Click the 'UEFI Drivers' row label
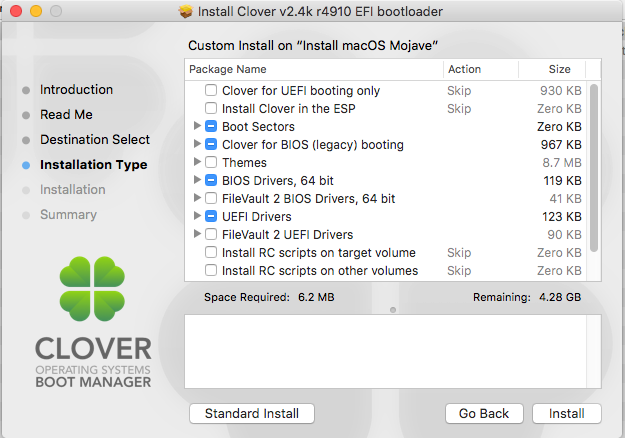Screen dimensions: 625x438 coord(257,216)
